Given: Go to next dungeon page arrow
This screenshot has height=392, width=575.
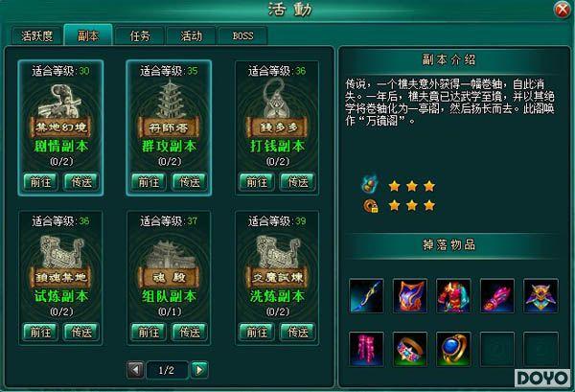Looking at the screenshot, I should point(199,370).
